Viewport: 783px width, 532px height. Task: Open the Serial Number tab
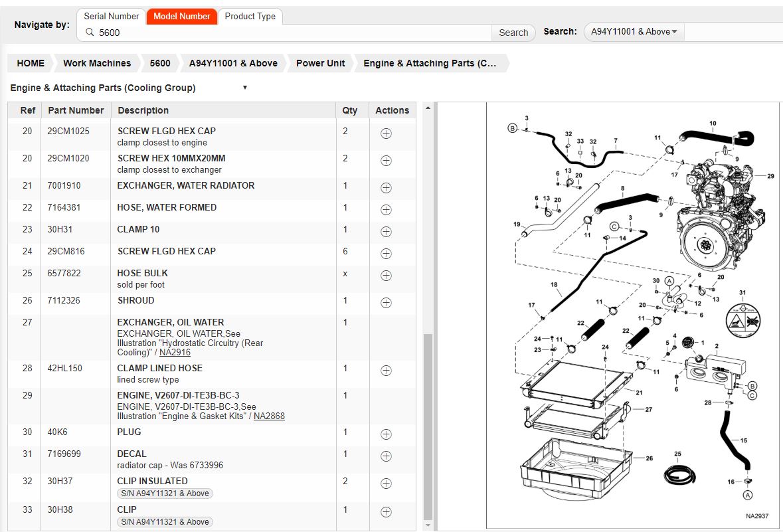point(112,17)
